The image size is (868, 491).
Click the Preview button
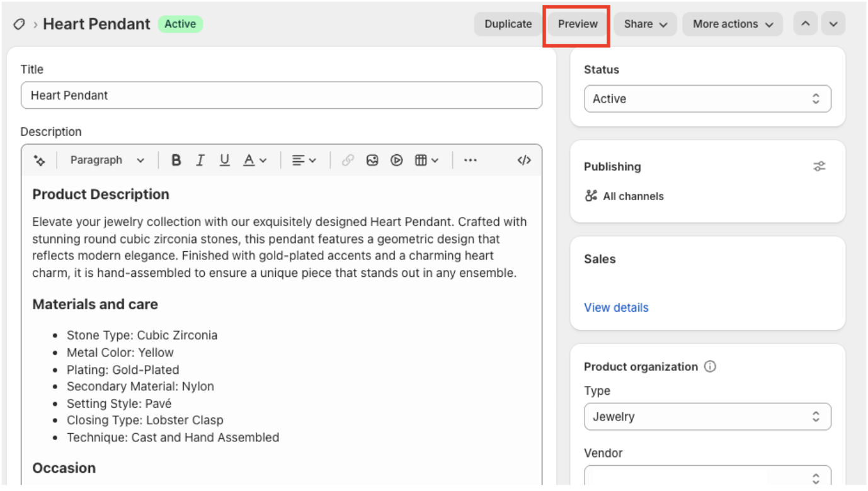(x=578, y=24)
